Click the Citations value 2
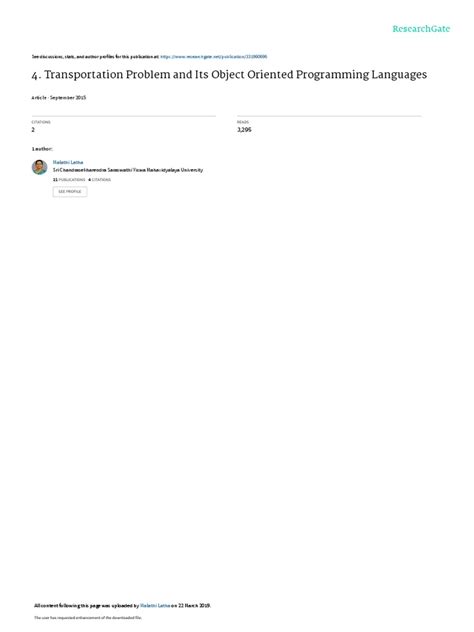474x632 pixels. [33, 130]
